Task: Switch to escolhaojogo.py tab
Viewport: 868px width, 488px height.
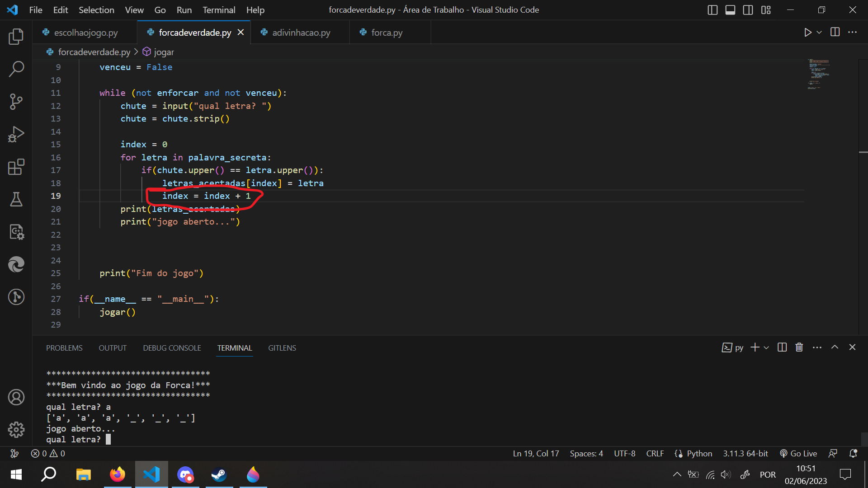Action: pos(85,33)
